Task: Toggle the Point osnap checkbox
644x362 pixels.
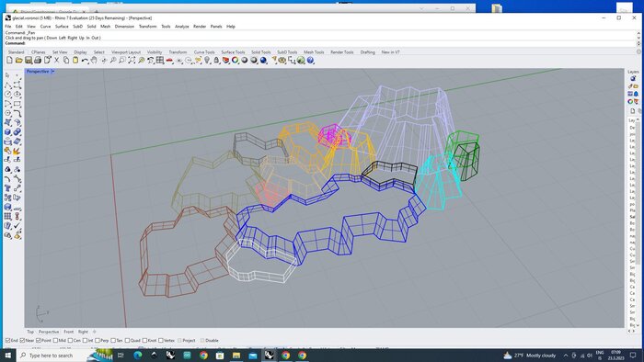Action: 39,340
